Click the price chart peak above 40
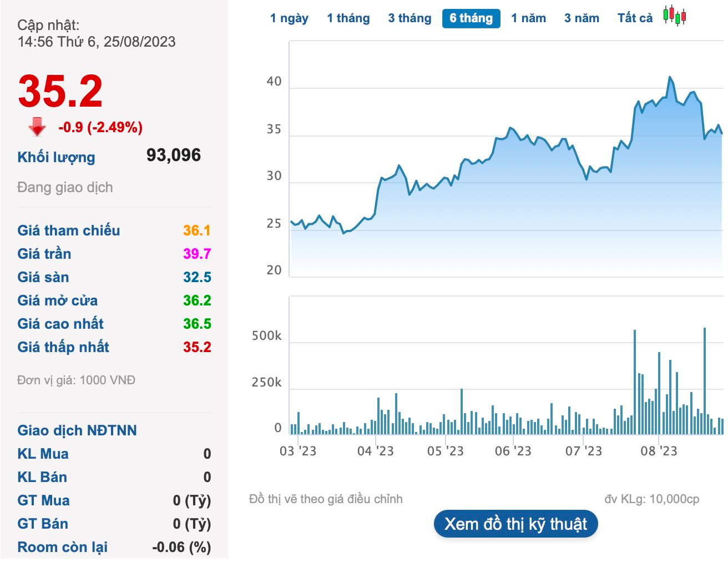The width and height of the screenshot is (728, 562). (x=670, y=77)
